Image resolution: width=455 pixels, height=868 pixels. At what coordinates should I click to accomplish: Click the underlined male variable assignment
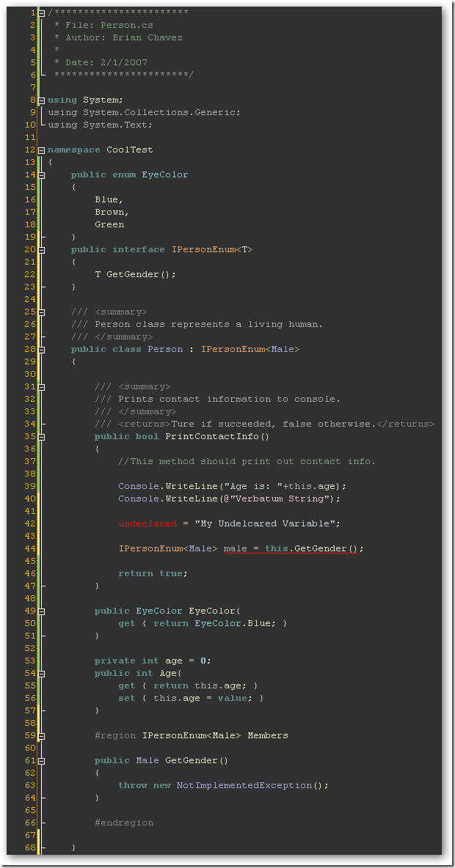(x=293, y=549)
